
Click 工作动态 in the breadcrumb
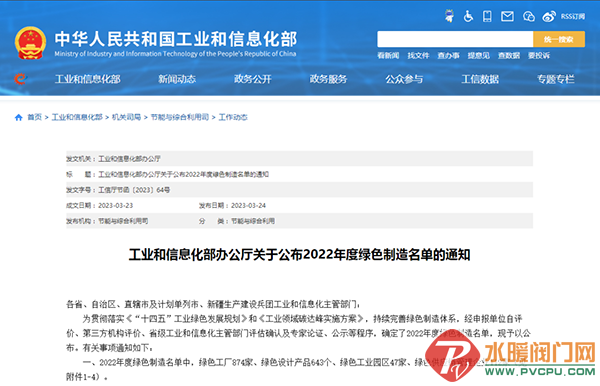click(233, 117)
